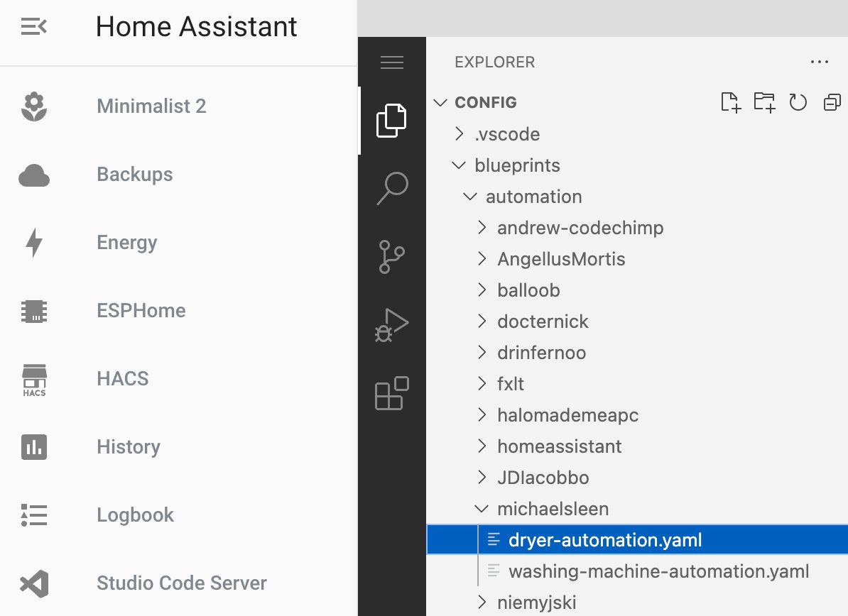Image resolution: width=848 pixels, height=616 pixels.
Task: Expand the fxlt folder
Action: (x=482, y=384)
